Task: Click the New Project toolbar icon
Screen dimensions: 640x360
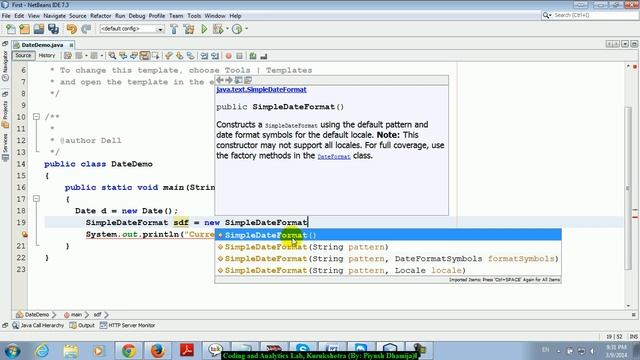Action: 25,29
